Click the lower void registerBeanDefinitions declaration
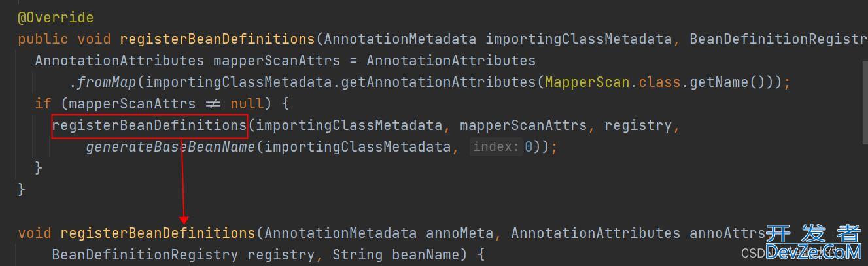 click(137, 233)
